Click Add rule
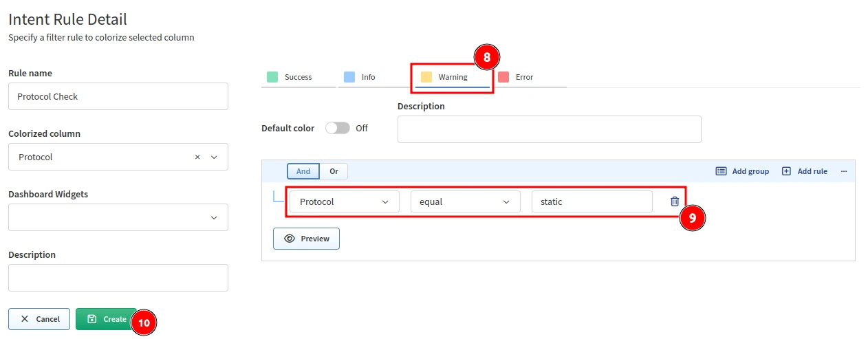868x339 pixels. coord(805,171)
